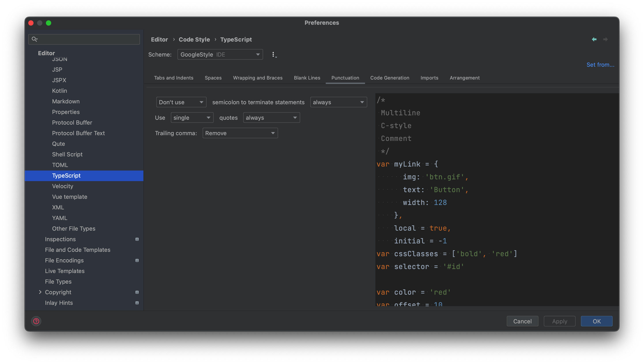
Task: Switch to the Code Generation tab
Action: (x=390, y=78)
